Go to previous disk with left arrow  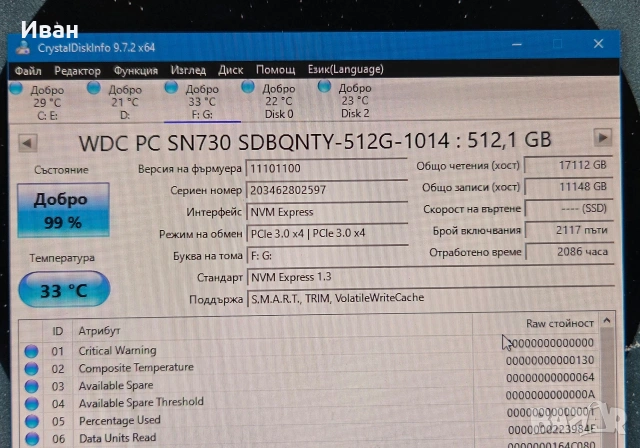click(27, 144)
